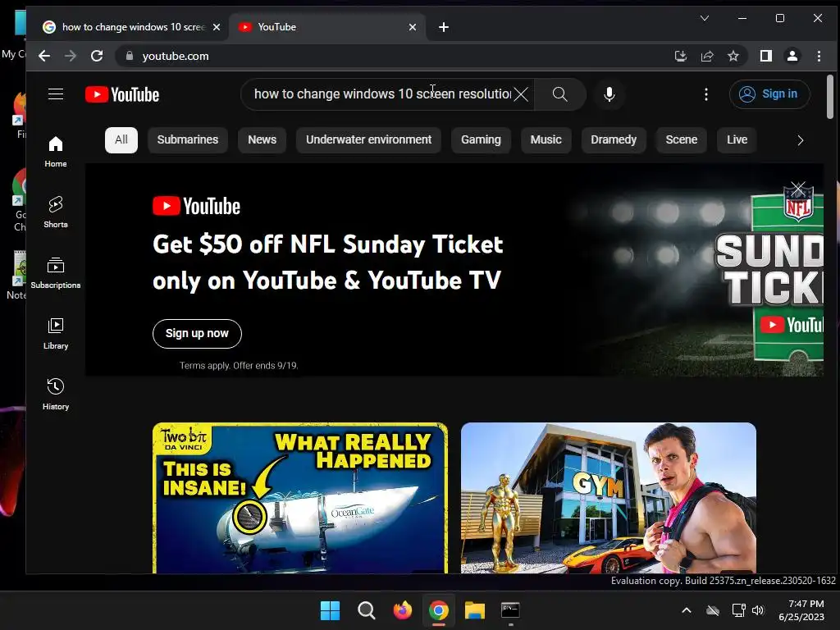Click the taskbar clock showing 7:47 PM
The image size is (840, 630).
pos(801,610)
